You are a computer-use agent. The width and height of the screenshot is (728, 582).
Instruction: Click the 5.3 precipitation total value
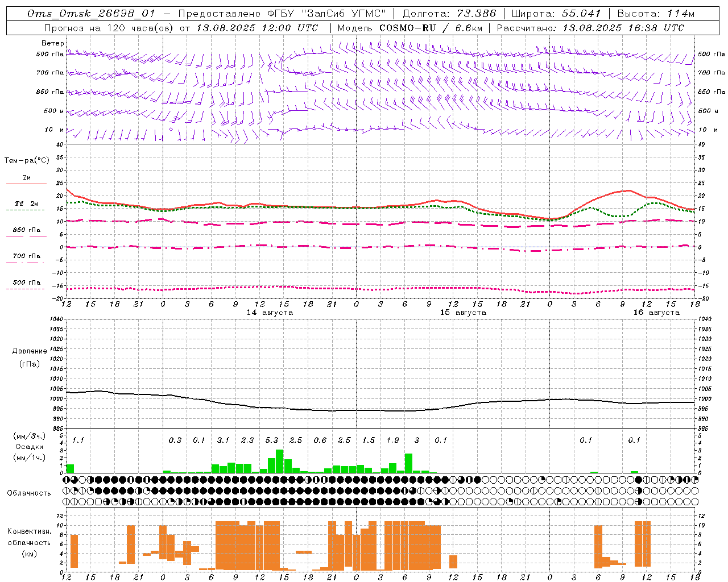(272, 440)
